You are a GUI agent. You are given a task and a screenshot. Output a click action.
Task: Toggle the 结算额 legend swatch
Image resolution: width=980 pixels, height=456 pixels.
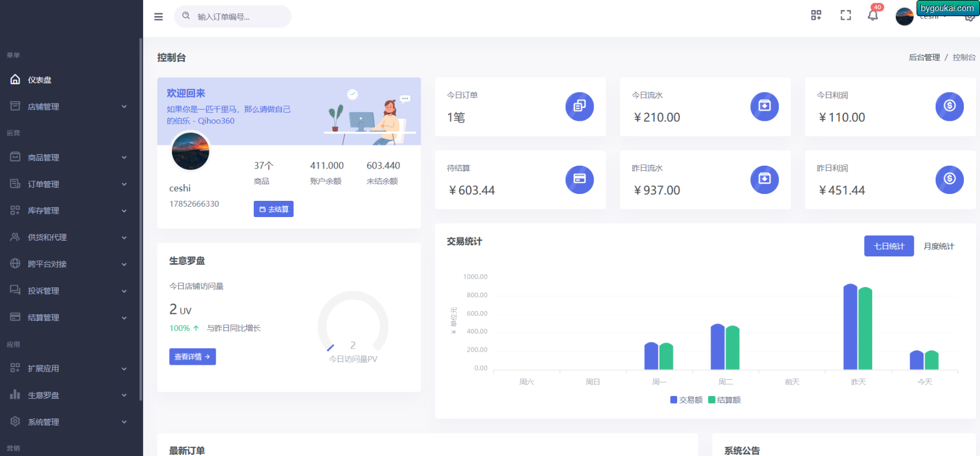tap(711, 399)
